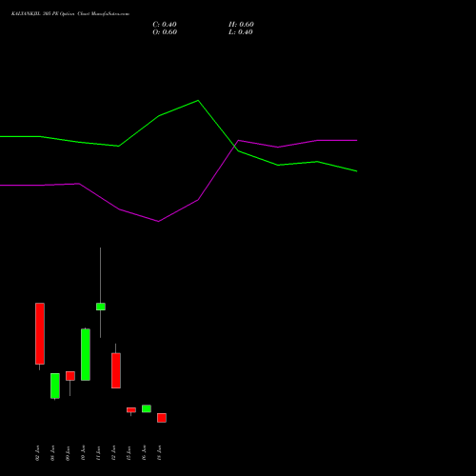
Task: Click the red candlestick for 12 Jun
Action: pos(116,370)
